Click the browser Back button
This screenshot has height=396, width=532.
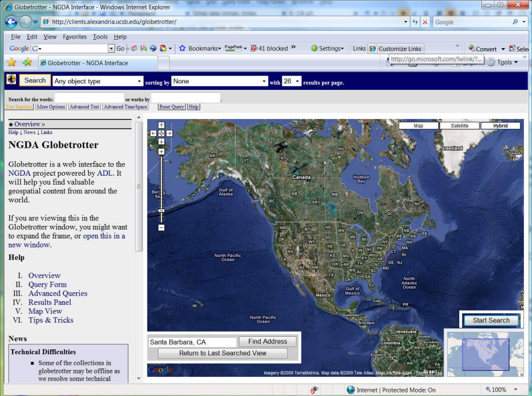(11, 22)
